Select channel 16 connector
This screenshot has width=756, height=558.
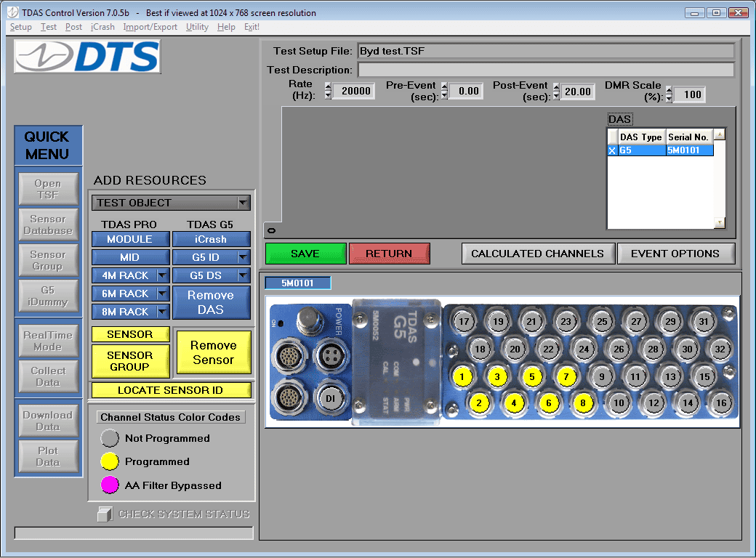[x=720, y=403]
